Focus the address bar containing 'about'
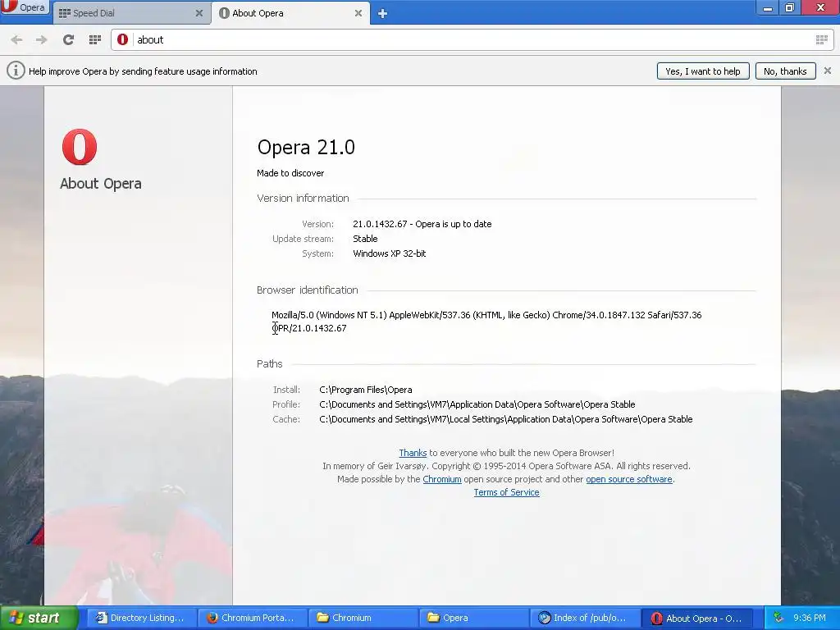This screenshot has width=840, height=630. (x=472, y=39)
